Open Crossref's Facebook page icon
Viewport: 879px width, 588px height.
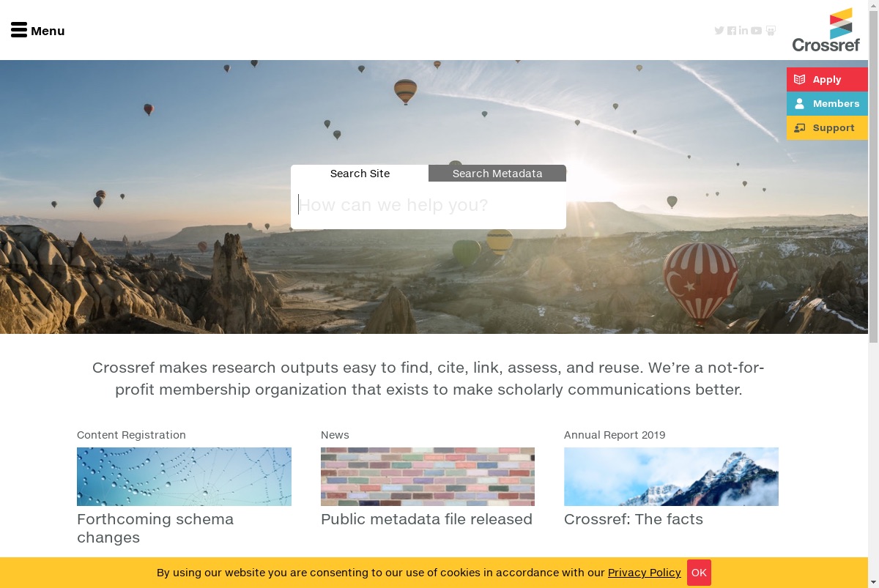coord(732,31)
